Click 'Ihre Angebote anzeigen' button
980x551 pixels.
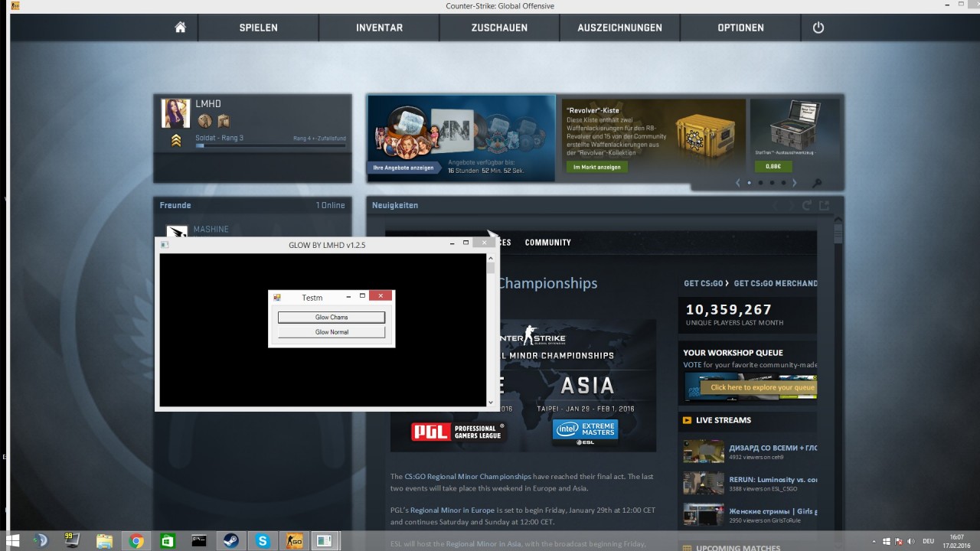pos(403,168)
